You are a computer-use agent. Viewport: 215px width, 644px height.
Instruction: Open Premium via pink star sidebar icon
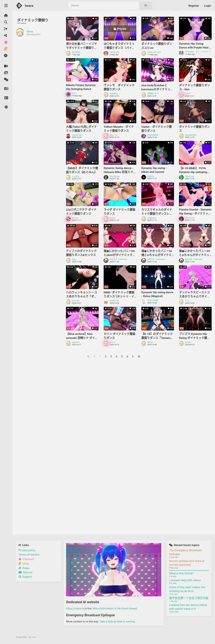(6, 42)
